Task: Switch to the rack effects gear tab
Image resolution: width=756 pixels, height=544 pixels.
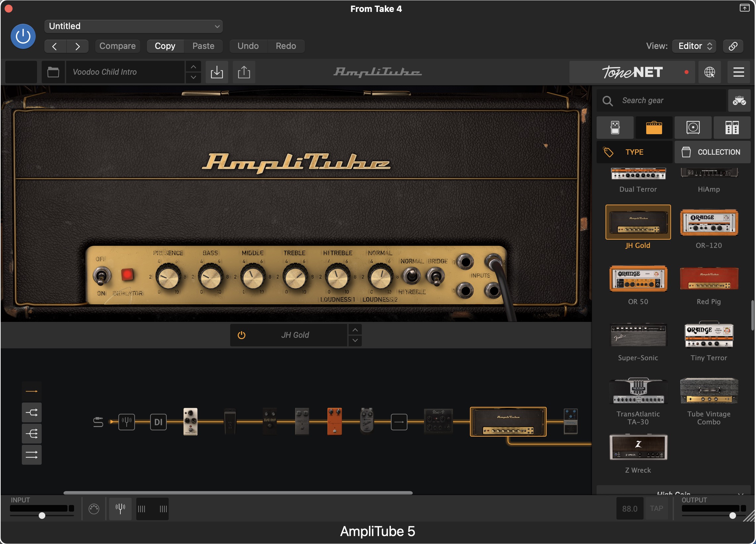Action: [732, 128]
